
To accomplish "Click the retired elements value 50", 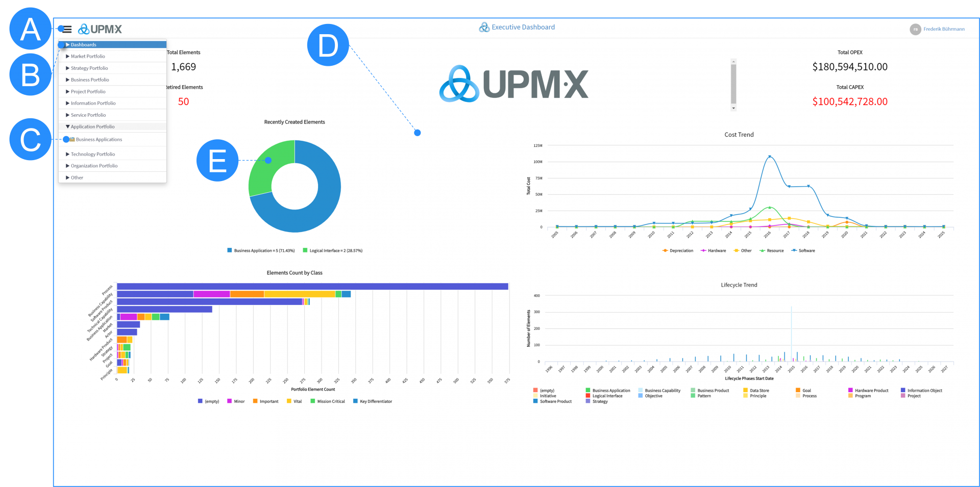I will coord(184,101).
